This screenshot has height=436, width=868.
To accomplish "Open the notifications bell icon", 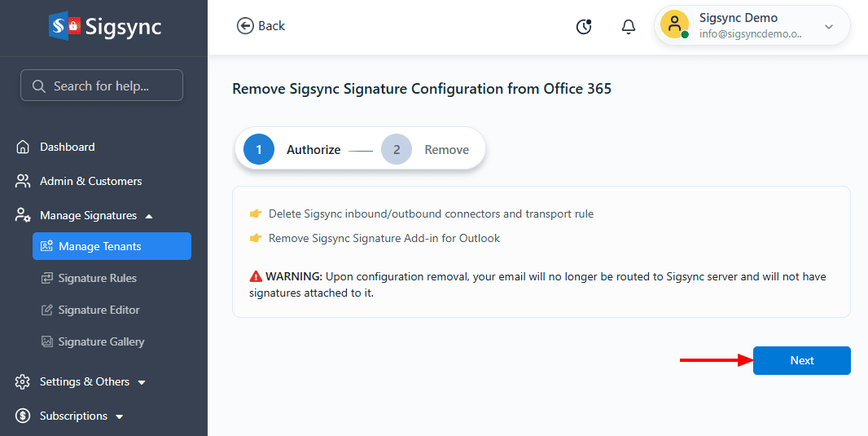I will pos(629,27).
